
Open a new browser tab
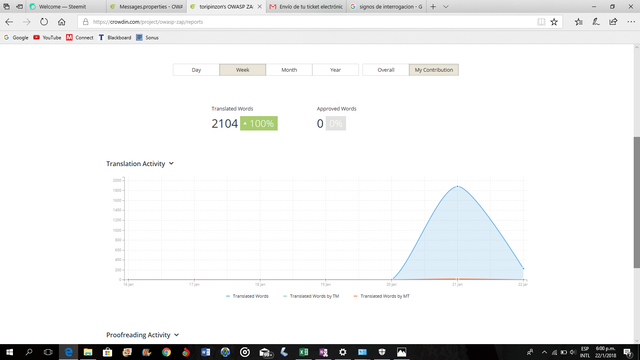coord(433,7)
